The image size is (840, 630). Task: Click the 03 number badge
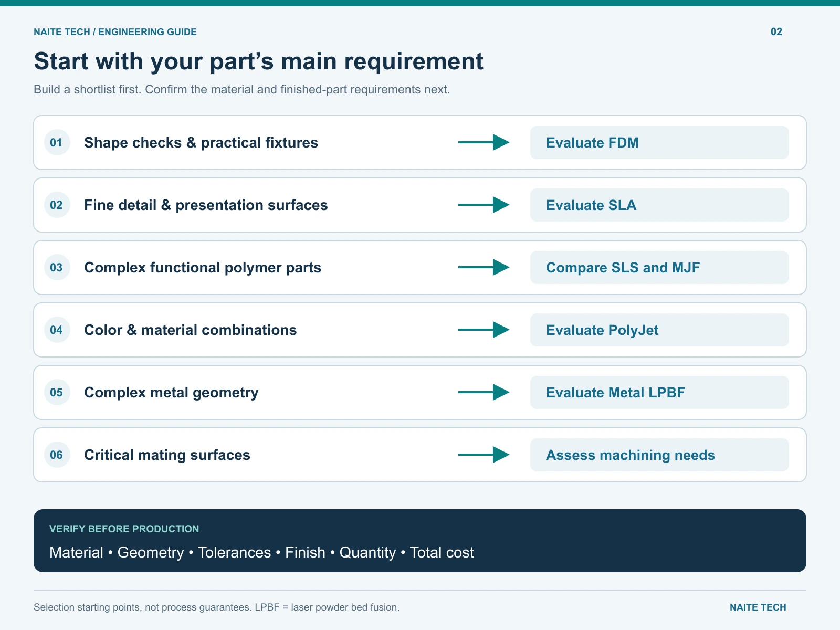point(57,267)
